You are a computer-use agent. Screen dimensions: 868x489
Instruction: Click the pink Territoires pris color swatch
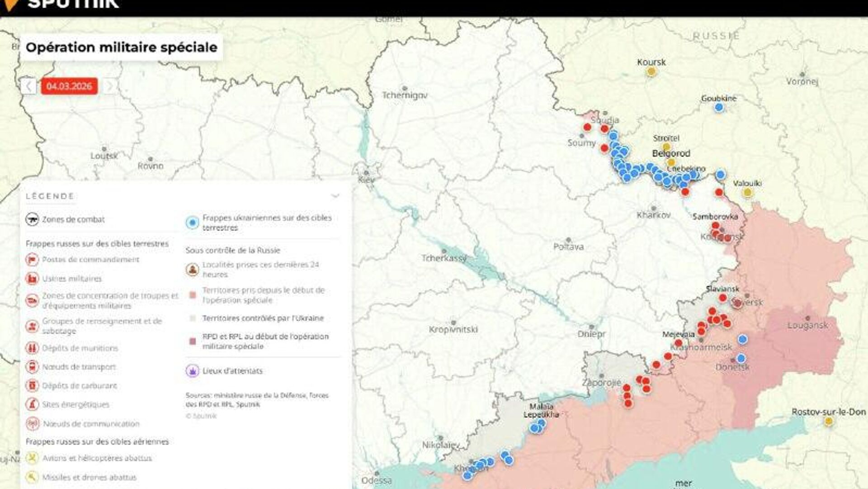(x=193, y=295)
